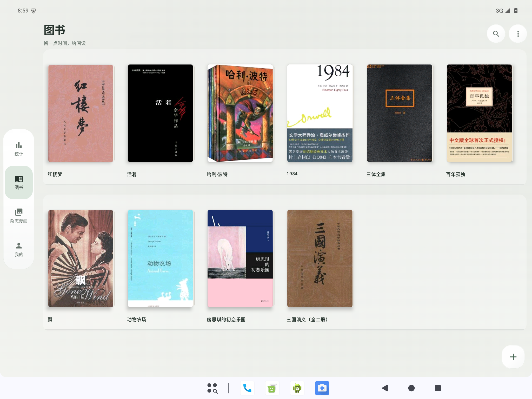Tap the Recents square navigation button

click(438, 388)
